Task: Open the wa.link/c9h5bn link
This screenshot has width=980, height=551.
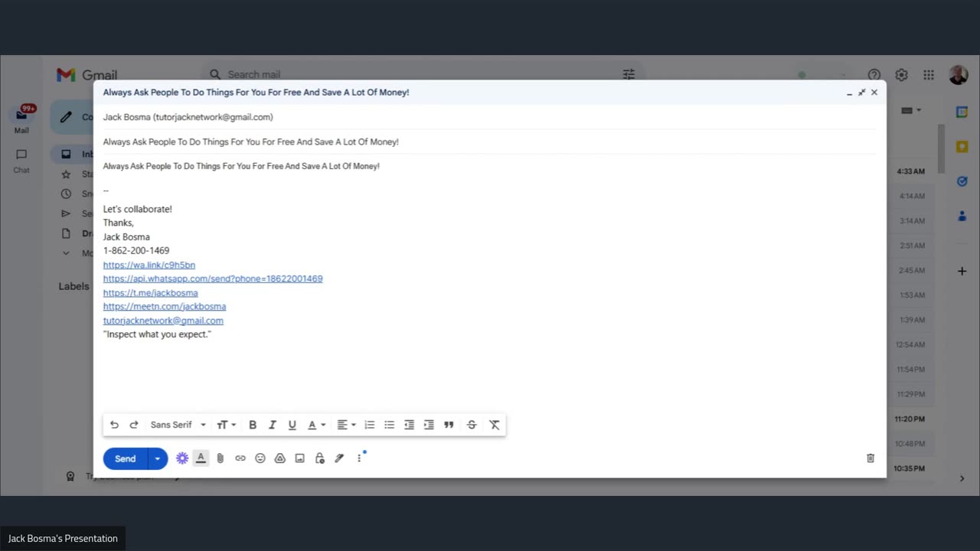Action: 149,265
